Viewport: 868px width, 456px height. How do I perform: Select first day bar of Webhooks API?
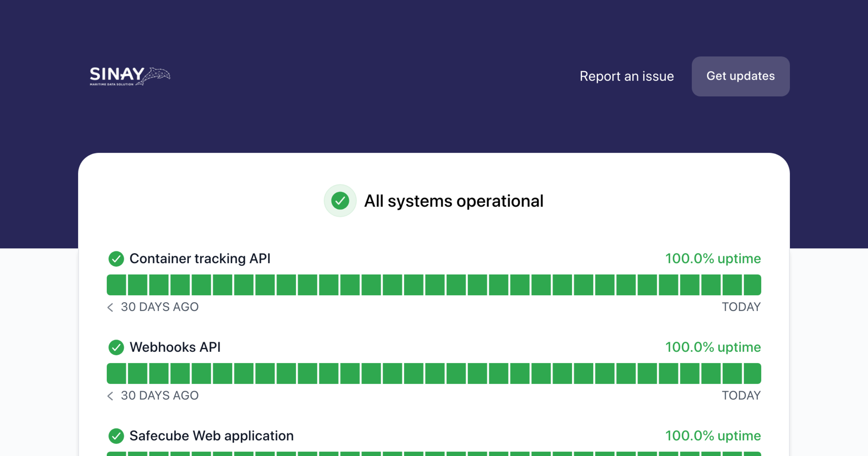[116, 373]
